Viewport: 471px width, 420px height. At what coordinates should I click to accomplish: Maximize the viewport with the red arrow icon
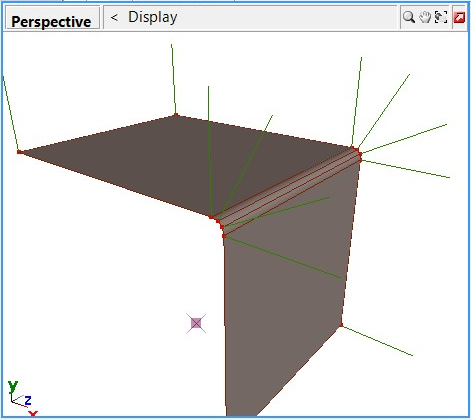pos(459,17)
